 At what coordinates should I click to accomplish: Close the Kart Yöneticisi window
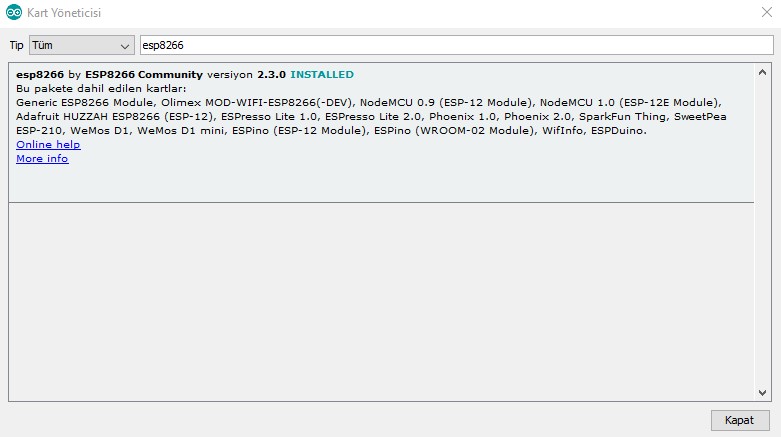click(x=767, y=12)
